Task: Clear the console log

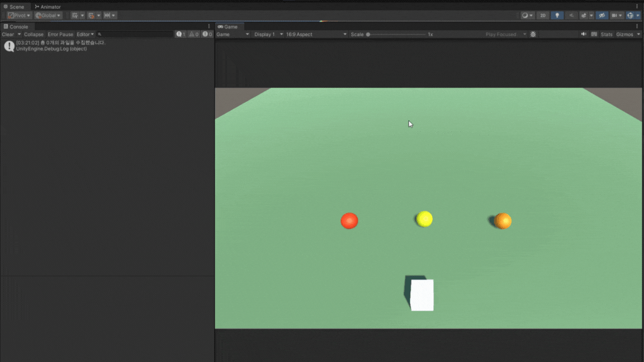Action: [8, 35]
